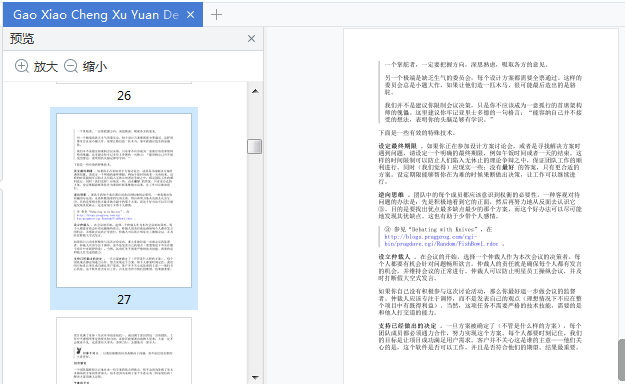Screen dimensions: 625x384
Task: Click the partially visible page 26 thumbnail
Action: coord(124,83)
